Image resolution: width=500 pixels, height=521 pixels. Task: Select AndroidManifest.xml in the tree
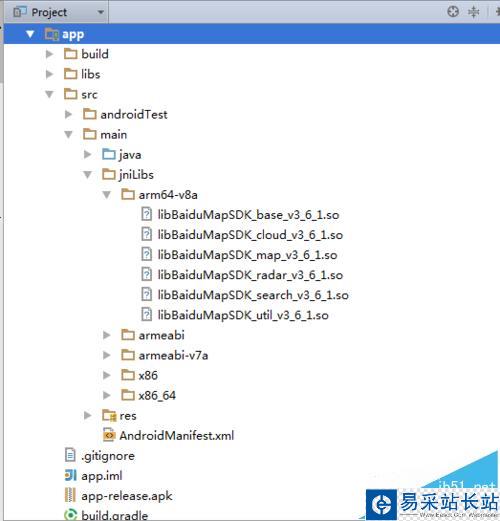point(177,436)
